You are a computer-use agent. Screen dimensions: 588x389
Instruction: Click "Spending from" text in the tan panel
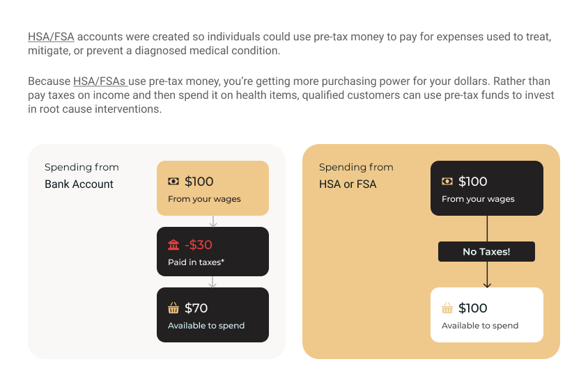point(356,167)
